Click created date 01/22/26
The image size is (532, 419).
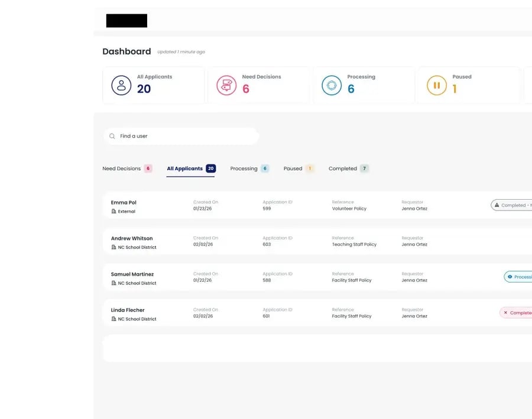pos(203,280)
